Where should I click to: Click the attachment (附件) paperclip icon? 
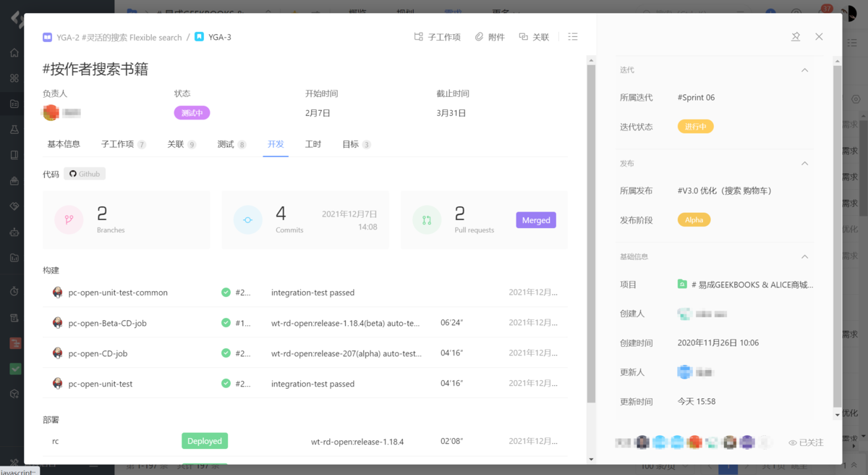[479, 36]
